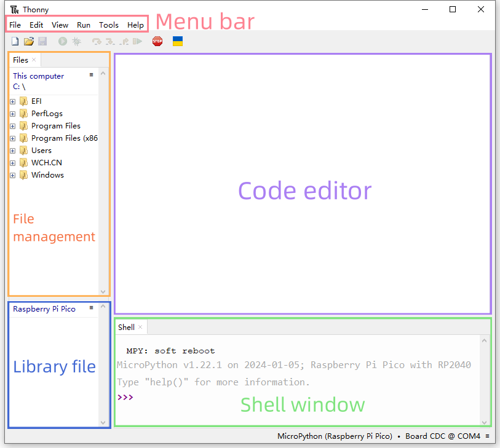Run current script with green play icon
Screen dimensions: 500x448
pos(63,41)
